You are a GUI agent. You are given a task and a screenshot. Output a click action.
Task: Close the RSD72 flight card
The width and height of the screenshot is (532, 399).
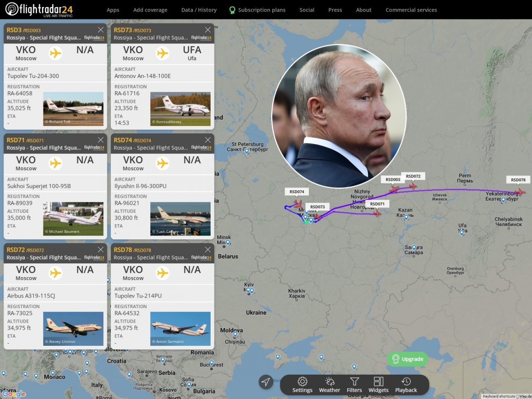pyautogui.click(x=101, y=250)
